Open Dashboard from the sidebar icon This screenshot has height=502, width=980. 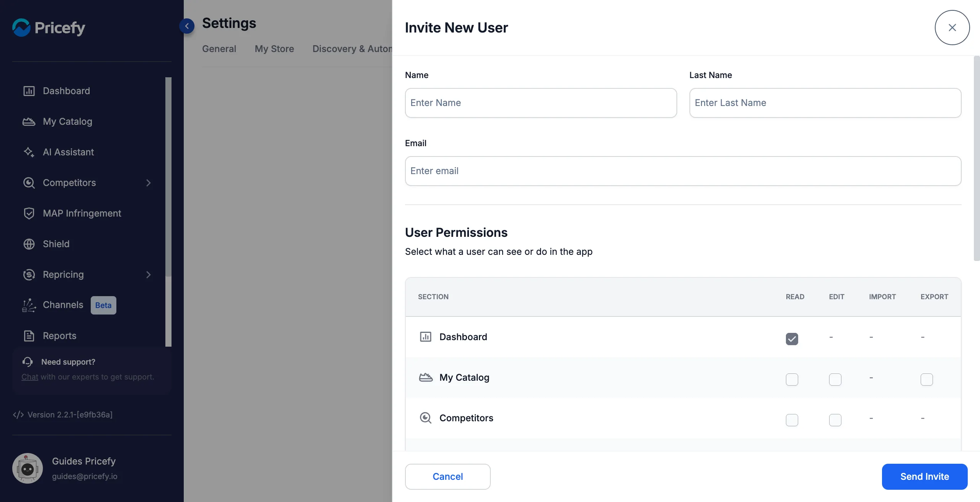point(29,91)
